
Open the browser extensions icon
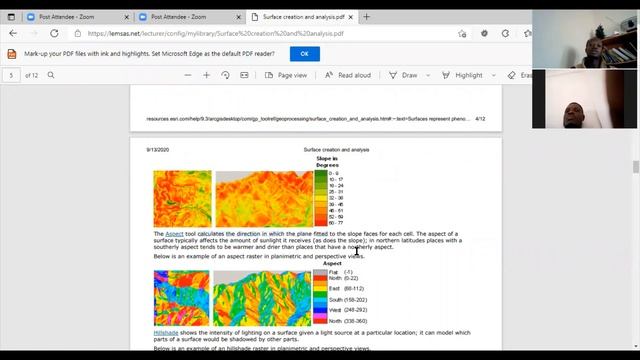[x=484, y=33]
